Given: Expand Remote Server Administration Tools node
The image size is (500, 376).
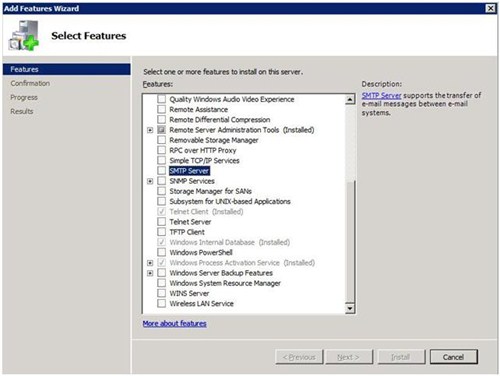Looking at the screenshot, I should (x=150, y=130).
